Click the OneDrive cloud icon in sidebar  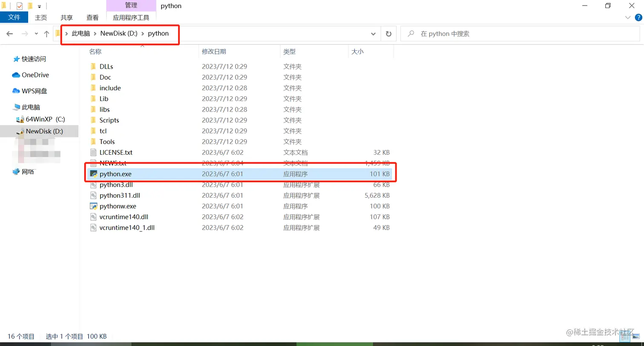16,75
